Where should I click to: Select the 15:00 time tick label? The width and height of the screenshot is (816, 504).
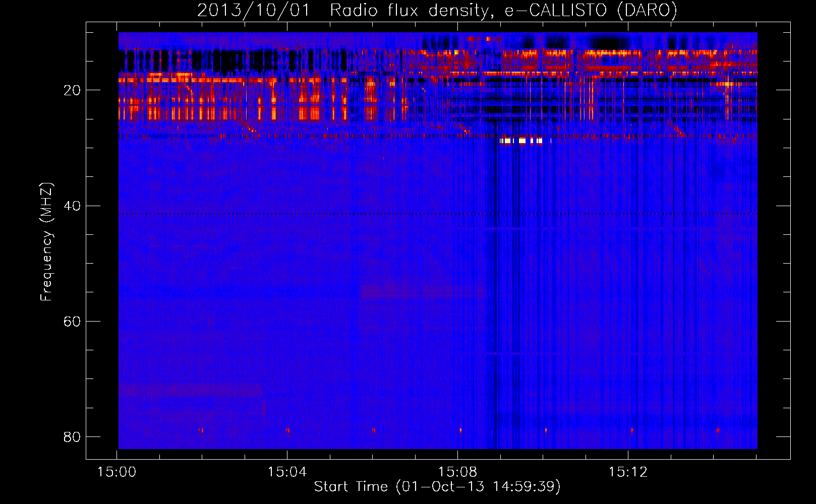(116, 472)
